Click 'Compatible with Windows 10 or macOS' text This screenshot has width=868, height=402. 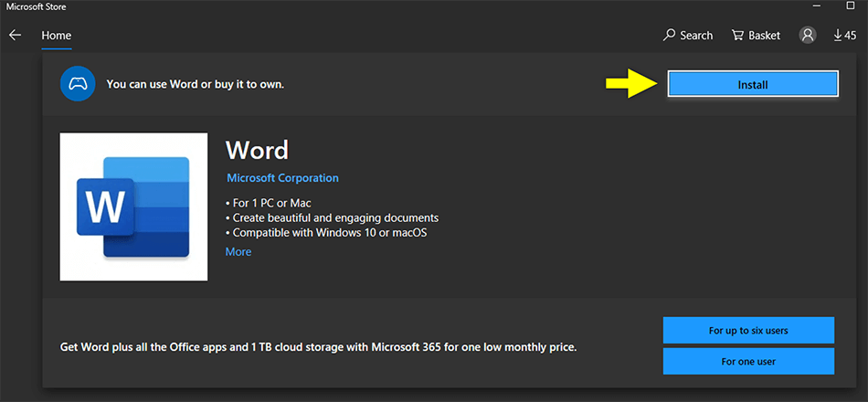coord(326,233)
